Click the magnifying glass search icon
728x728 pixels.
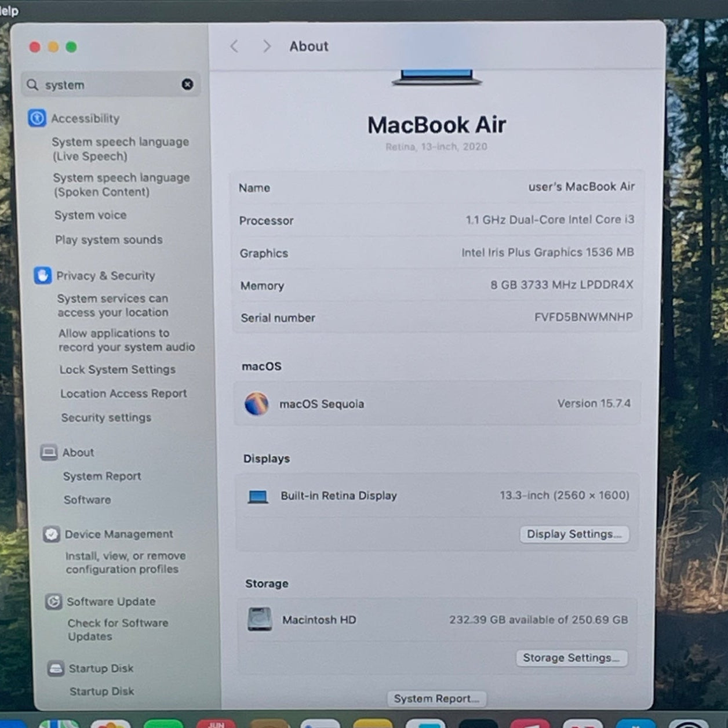click(32, 85)
